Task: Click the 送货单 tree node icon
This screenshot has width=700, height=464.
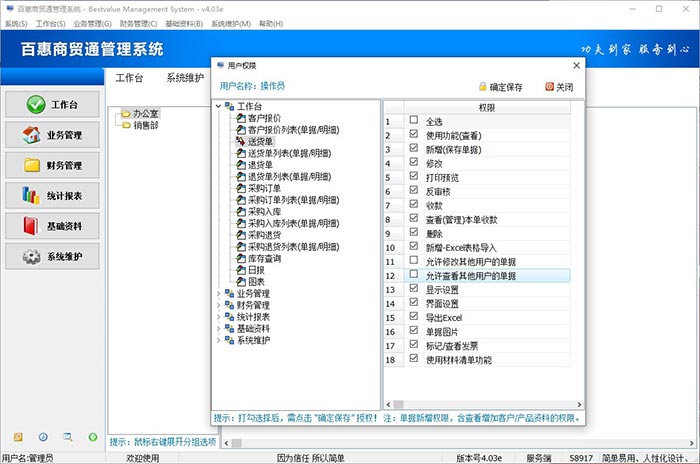Action: click(241, 142)
